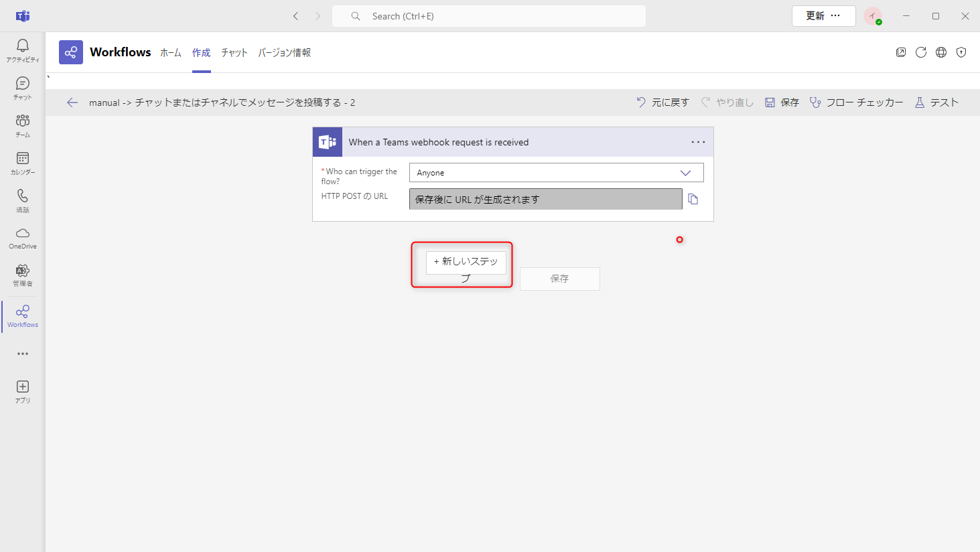Switch to the ホーム tab
The image size is (980, 552).
171,52
